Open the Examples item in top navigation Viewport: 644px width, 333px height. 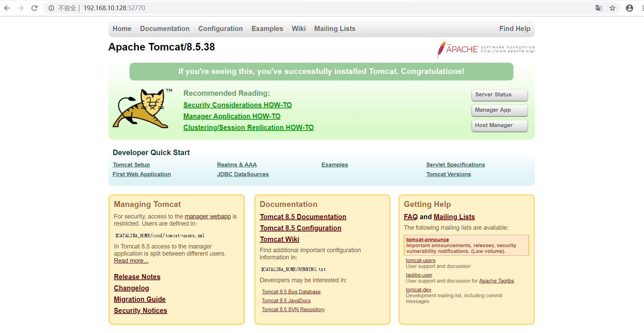[x=267, y=29]
